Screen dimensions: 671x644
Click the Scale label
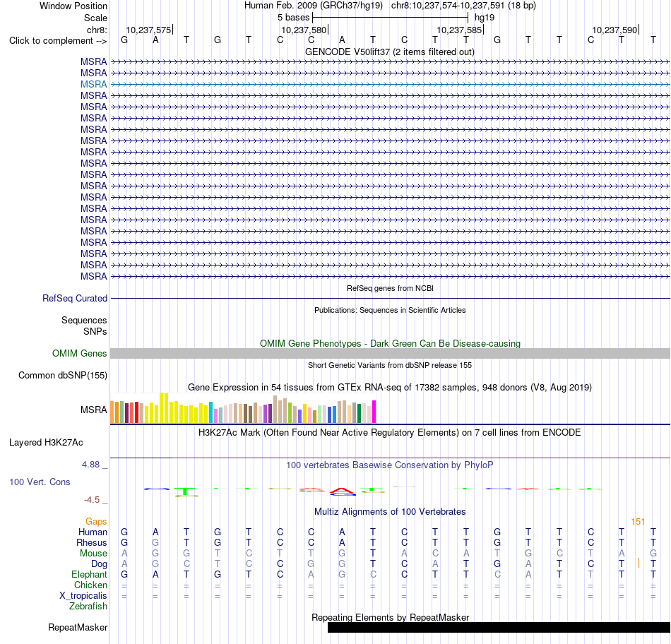(x=95, y=18)
